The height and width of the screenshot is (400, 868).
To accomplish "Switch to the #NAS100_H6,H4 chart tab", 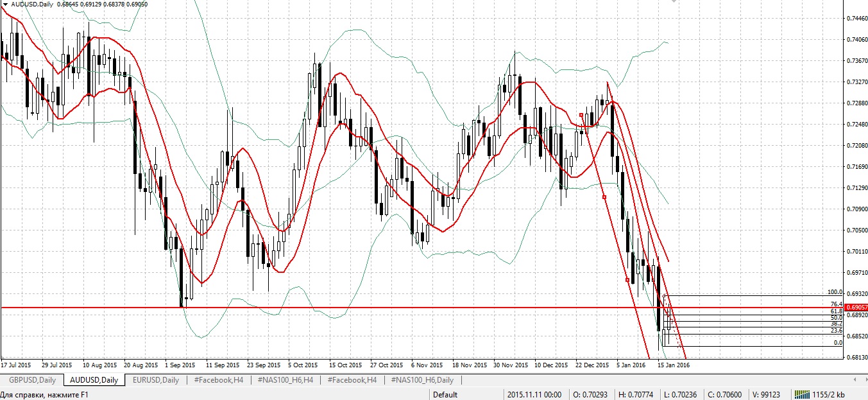I will coord(285,380).
